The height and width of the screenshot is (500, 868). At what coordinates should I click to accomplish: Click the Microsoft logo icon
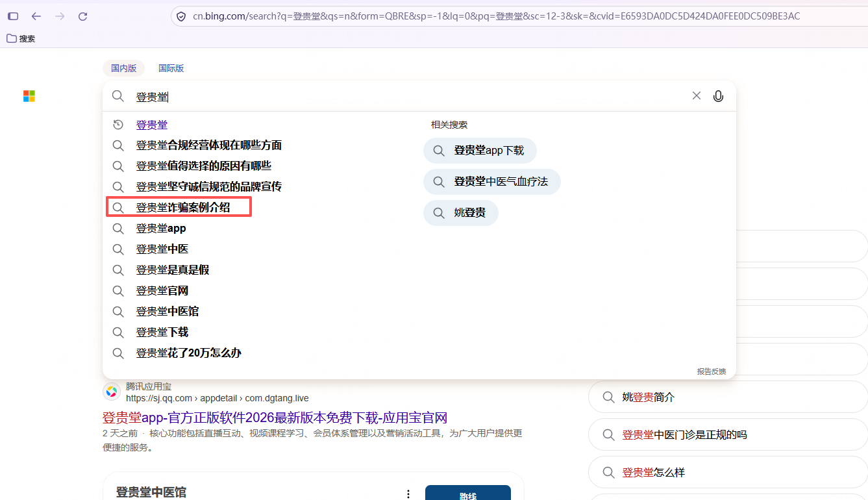coord(29,96)
